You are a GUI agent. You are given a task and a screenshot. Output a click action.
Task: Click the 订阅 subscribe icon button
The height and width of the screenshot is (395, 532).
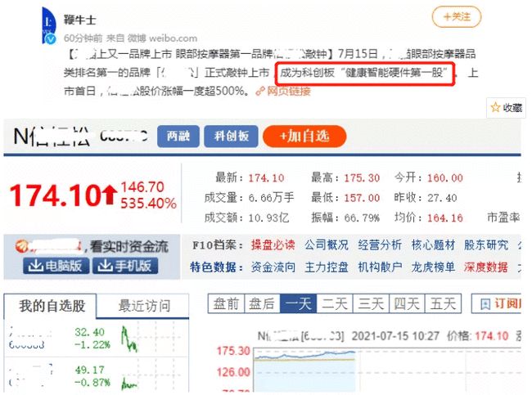click(503, 303)
